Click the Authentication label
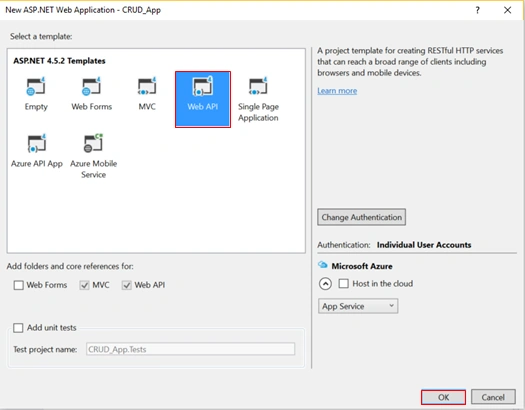The image size is (525, 410). click(344, 245)
